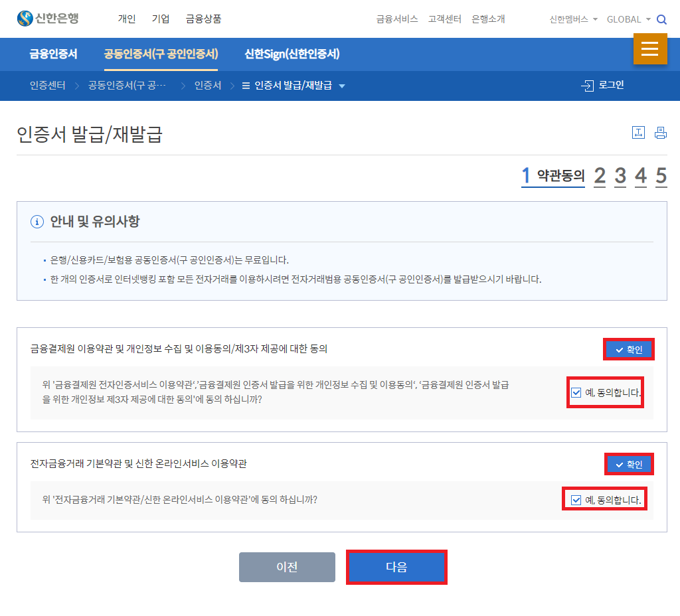This screenshot has height=616, width=680.
Task: Click the 다음 button
Action: point(396,567)
